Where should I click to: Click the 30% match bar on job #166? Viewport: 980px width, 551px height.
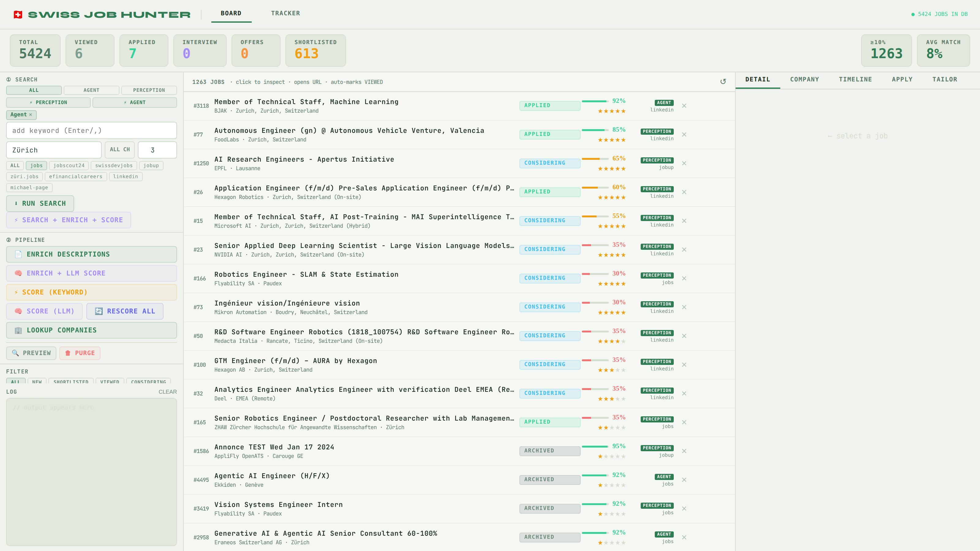595,274
